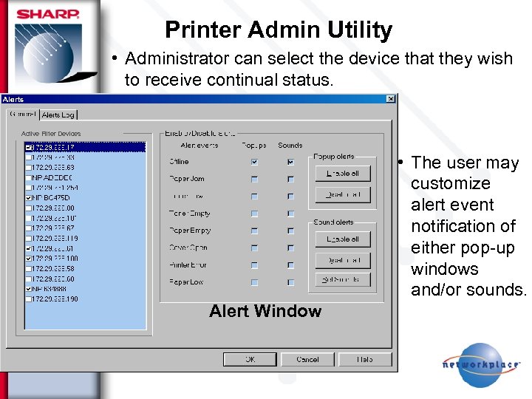
Task: Enable Paper Low sound checkbox
Action: [290, 282]
